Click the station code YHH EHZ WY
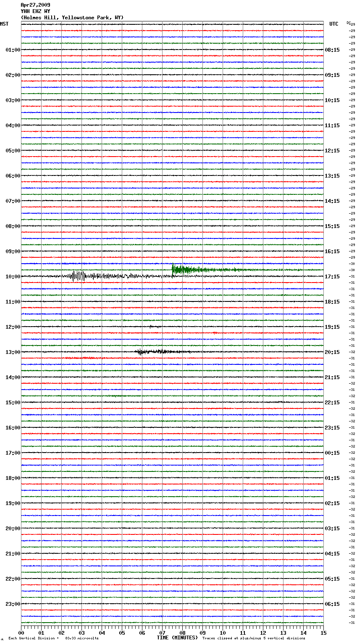Viewport: 357px width, 644px height. [x=35, y=11]
